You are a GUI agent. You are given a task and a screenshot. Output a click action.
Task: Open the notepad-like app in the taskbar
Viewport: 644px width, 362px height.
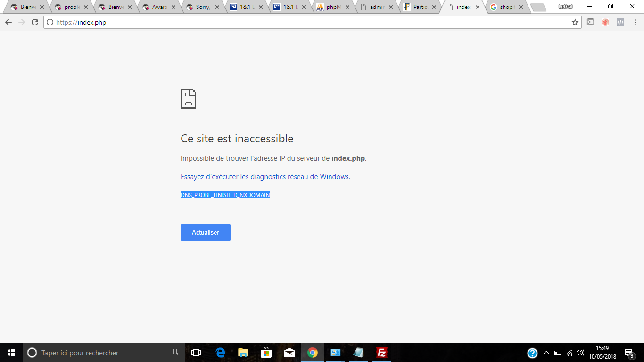coord(359,353)
